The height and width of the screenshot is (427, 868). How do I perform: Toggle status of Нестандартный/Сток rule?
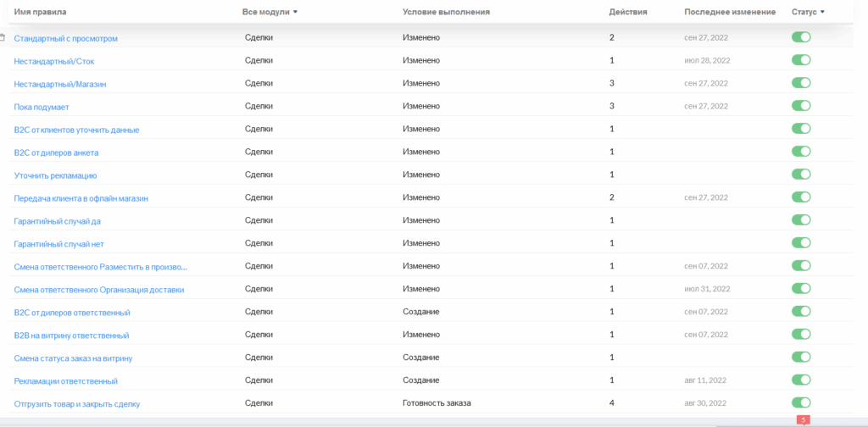click(x=800, y=60)
